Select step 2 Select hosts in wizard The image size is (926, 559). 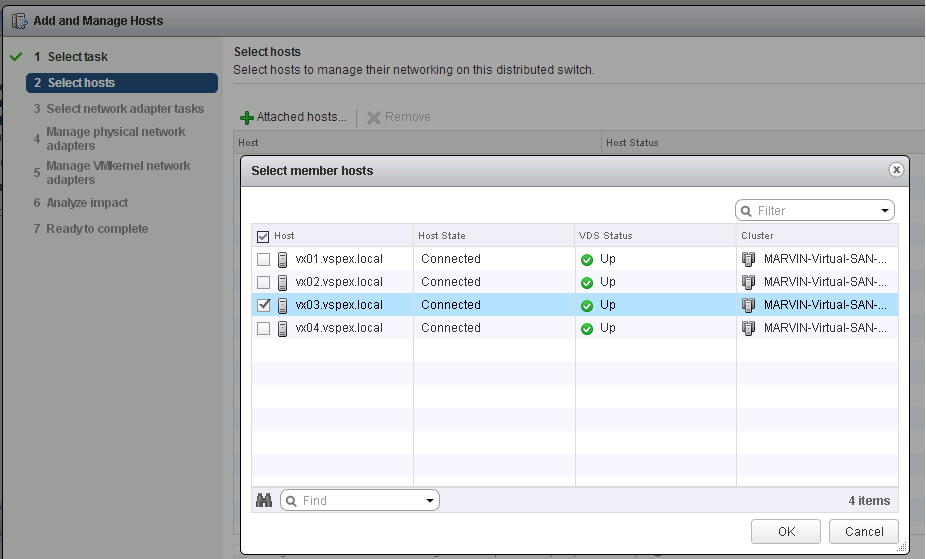[81, 83]
